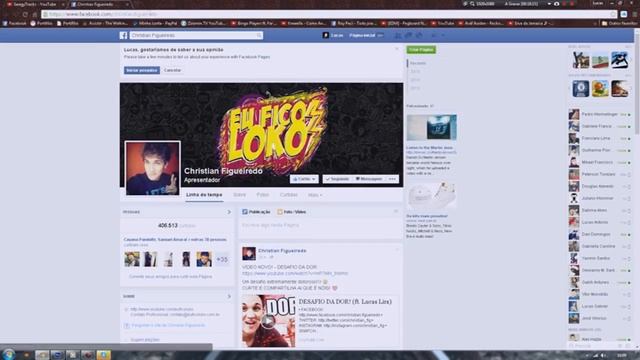The image size is (640, 360).
Task: Click the Windows Start orb
Action: pyautogui.click(x=8, y=354)
